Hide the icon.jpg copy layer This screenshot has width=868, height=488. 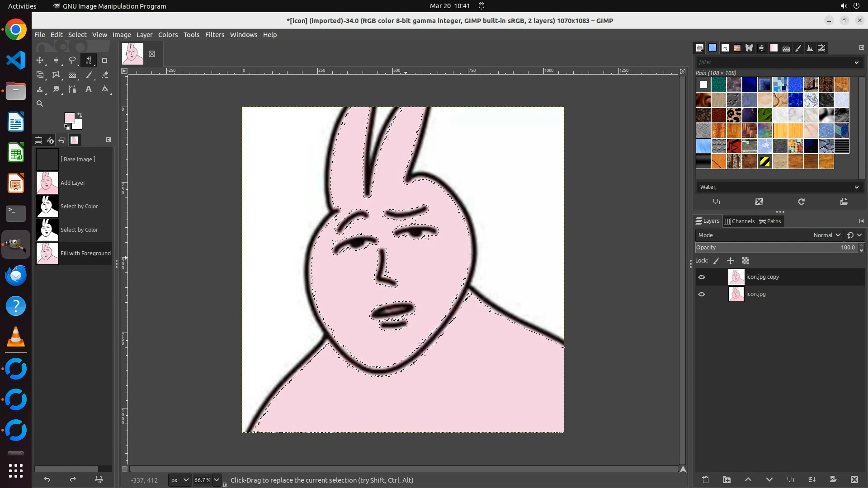click(702, 277)
